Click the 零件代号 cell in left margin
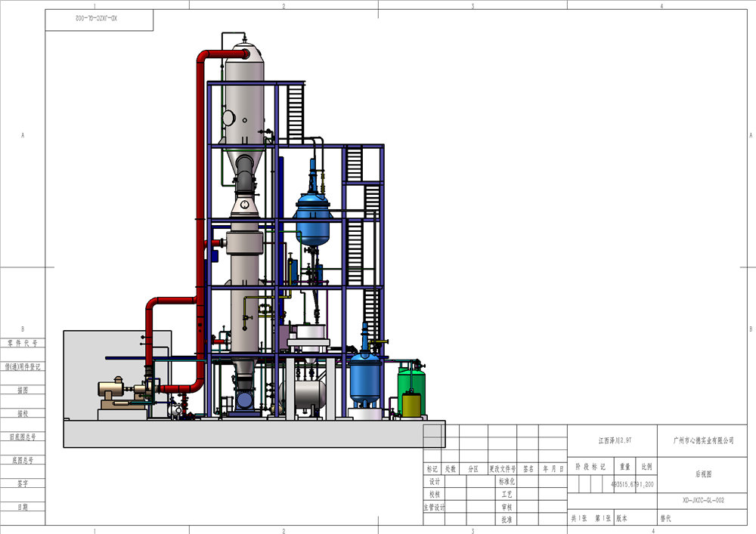Image resolution: width=756 pixels, height=534 pixels. click(x=22, y=342)
